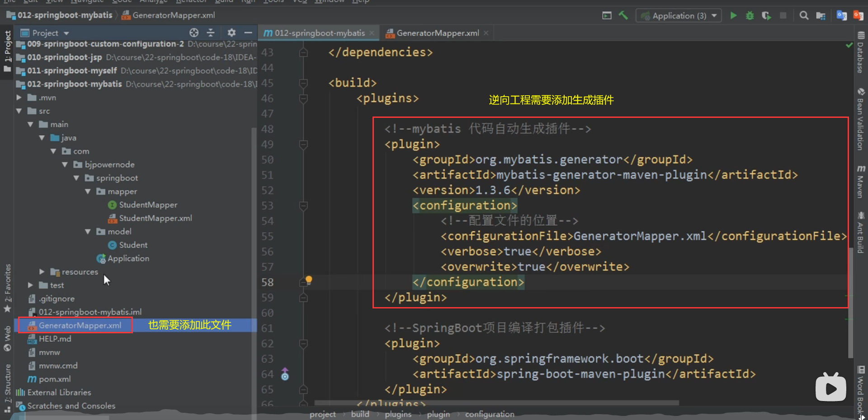Open Project panel settings gear
The height and width of the screenshot is (420, 868).
coord(231,33)
